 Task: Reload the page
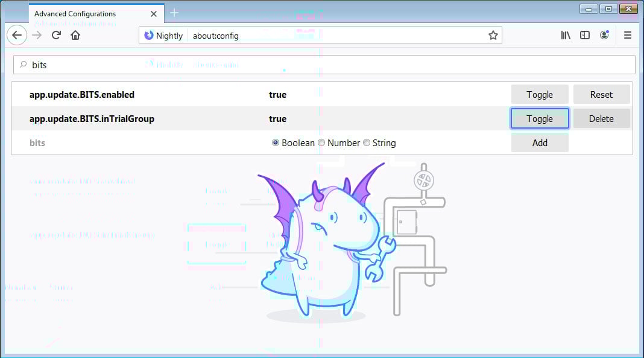point(55,35)
